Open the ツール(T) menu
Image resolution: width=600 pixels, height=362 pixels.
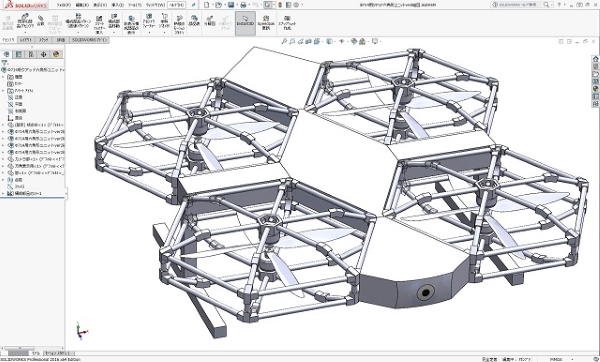(x=135, y=5)
